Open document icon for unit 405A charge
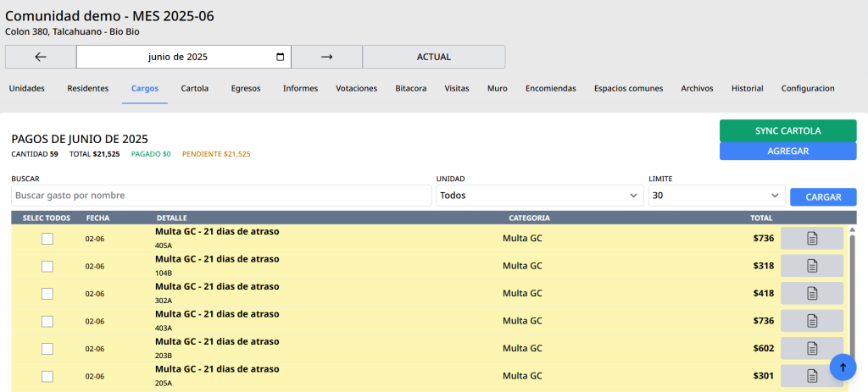The height and width of the screenshot is (392, 868). click(x=811, y=239)
